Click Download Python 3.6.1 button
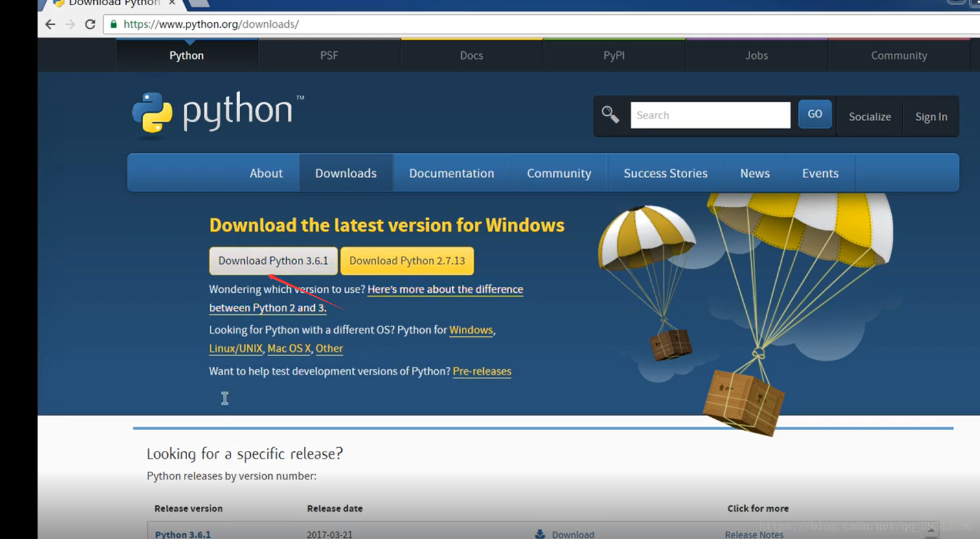Viewport: 980px width, 539px height. [273, 260]
